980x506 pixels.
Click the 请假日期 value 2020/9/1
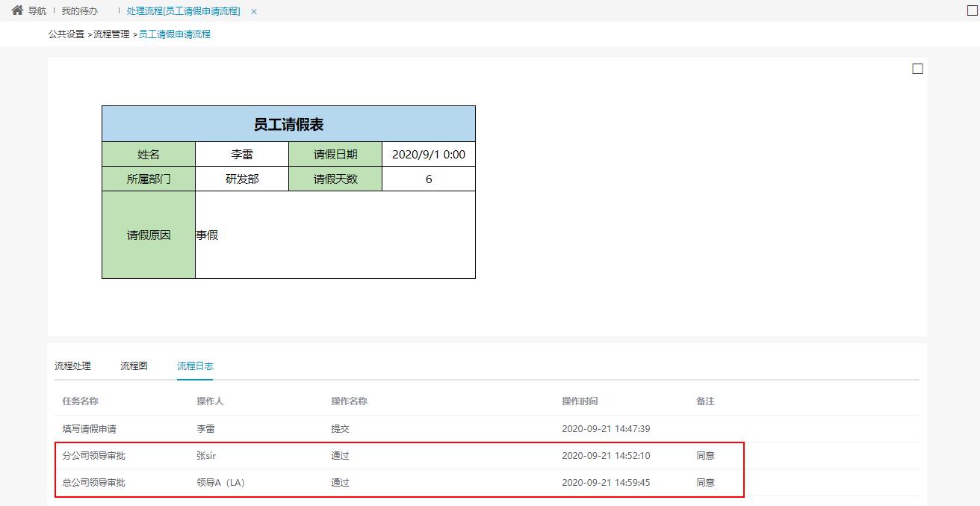428,153
